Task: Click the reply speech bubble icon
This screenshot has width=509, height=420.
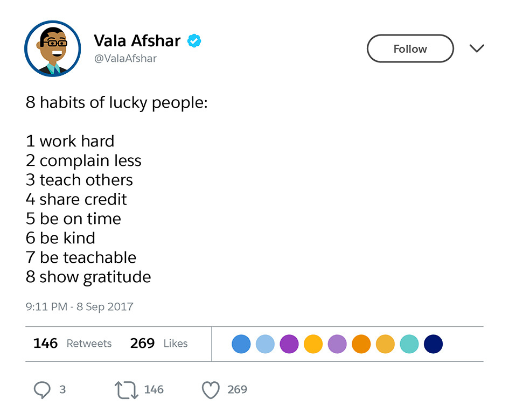Action: (x=42, y=390)
